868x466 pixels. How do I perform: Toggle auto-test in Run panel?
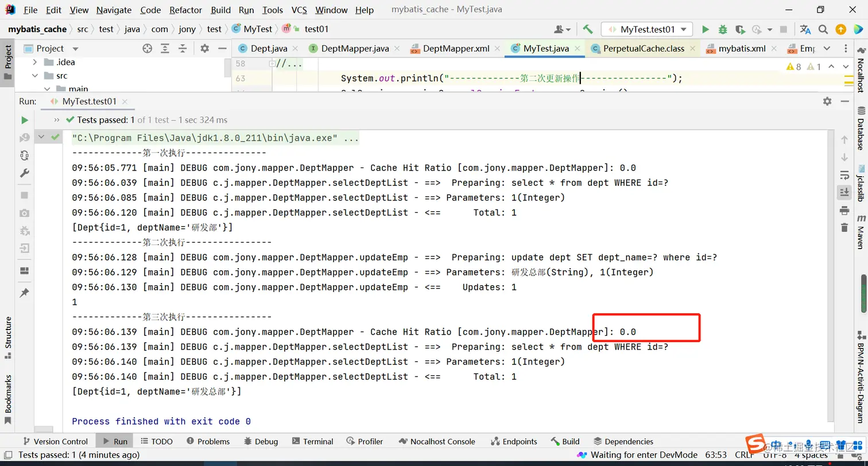[x=24, y=156]
